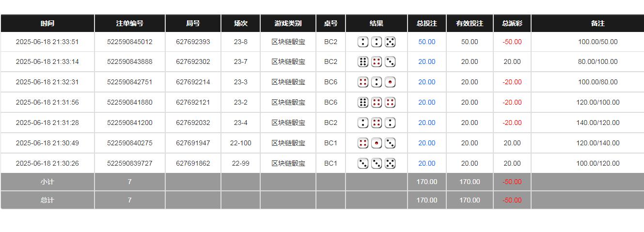Click the red four-dot die in round 23-4
This screenshot has height=232, width=644.
(x=377, y=123)
